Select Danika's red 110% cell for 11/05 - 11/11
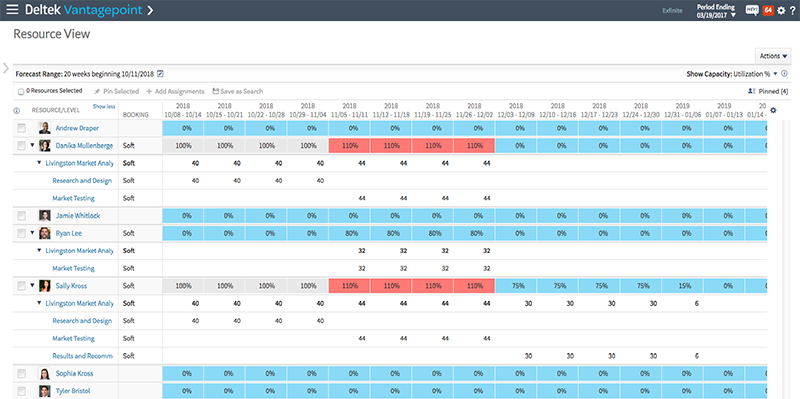This screenshot has width=800, height=399. (349, 145)
